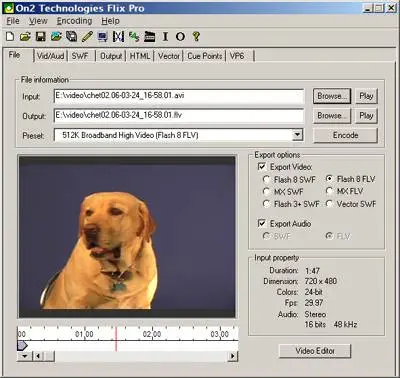Click the timeline position slider handle

(22, 345)
